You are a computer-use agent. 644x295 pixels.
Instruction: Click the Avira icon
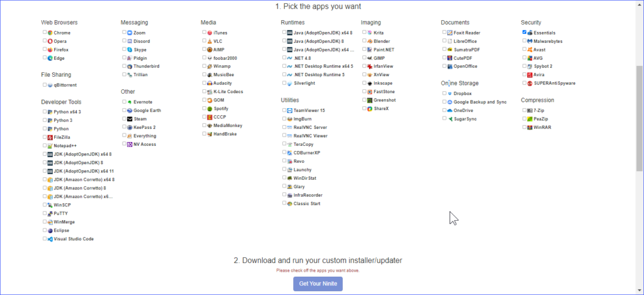coord(530,75)
